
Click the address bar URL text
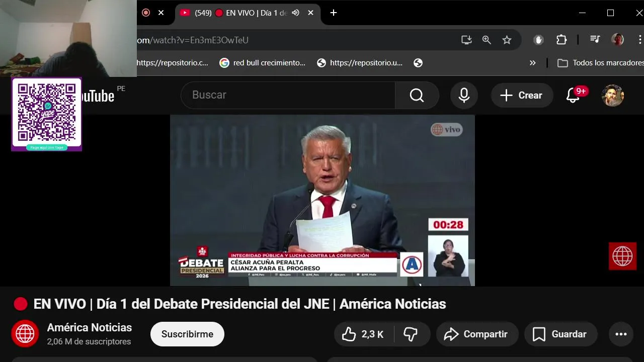coord(193,40)
